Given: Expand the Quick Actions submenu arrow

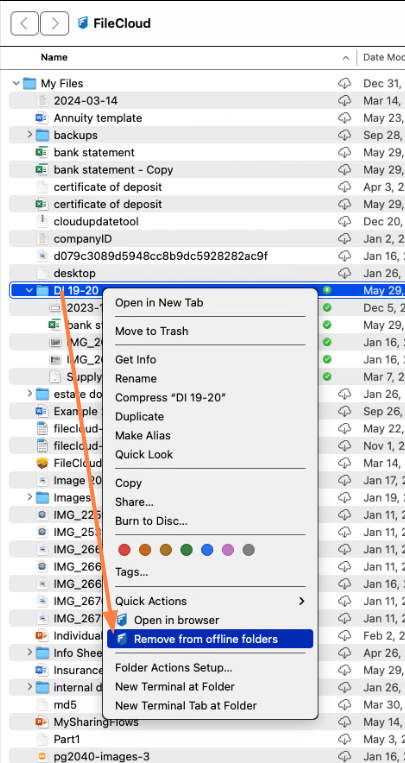Looking at the screenshot, I should [302, 601].
